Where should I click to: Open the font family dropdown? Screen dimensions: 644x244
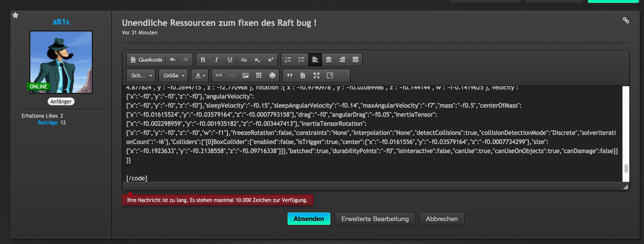[141, 76]
